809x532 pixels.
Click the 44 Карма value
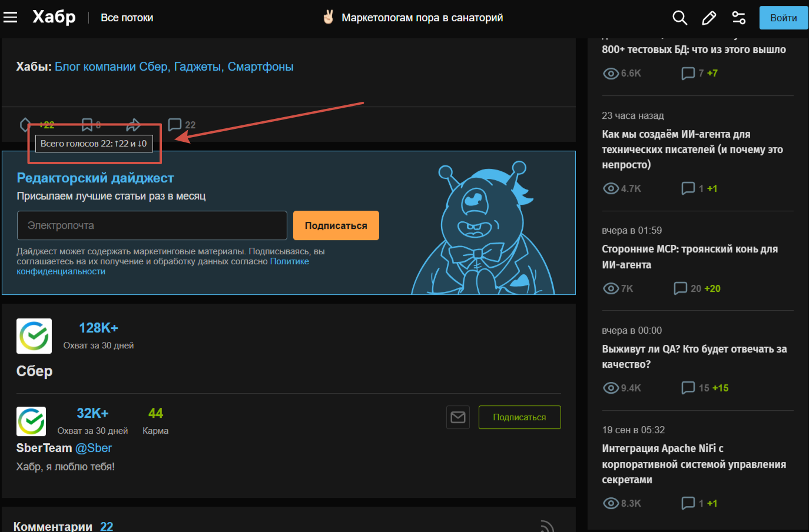point(155,413)
